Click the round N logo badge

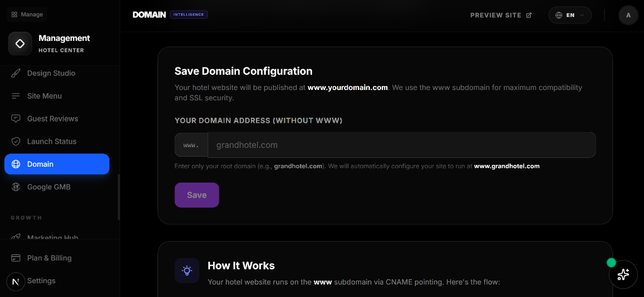[15, 282]
